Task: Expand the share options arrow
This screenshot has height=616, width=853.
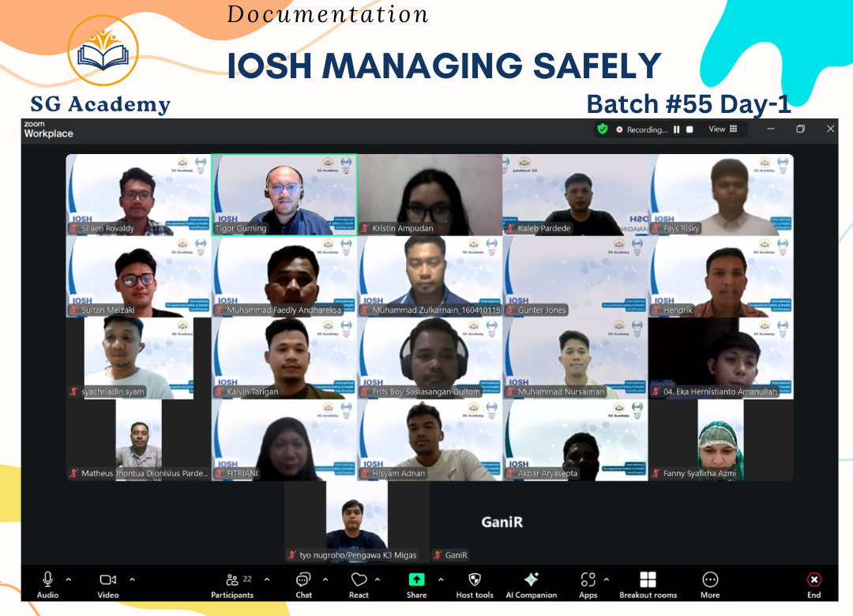Action: pyautogui.click(x=440, y=579)
